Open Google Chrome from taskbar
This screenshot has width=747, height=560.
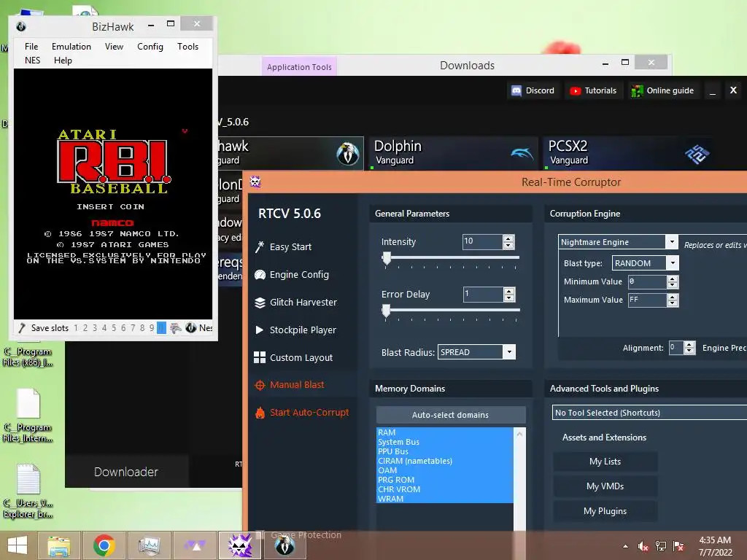pos(104,545)
